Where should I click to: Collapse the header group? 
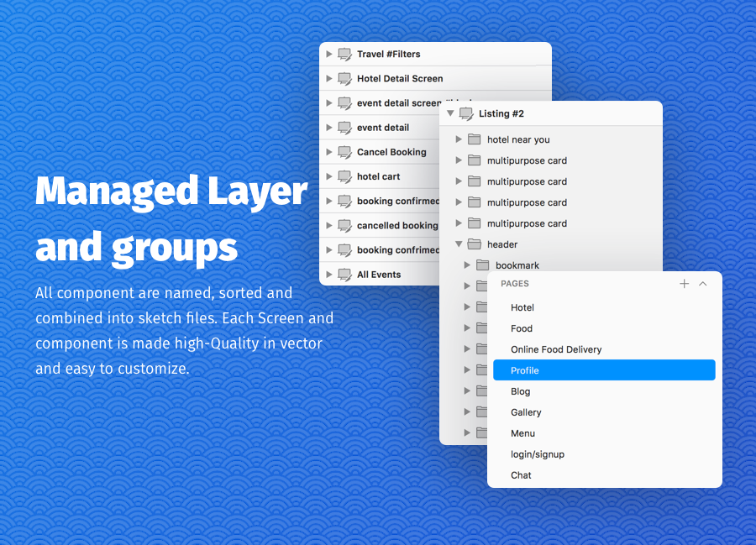(459, 244)
